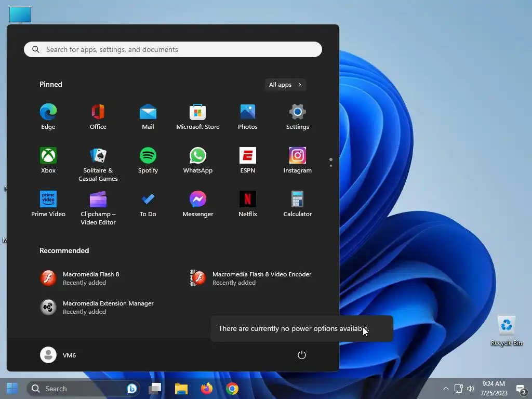
Task: Click the taskbar Search box
Action: 83,389
